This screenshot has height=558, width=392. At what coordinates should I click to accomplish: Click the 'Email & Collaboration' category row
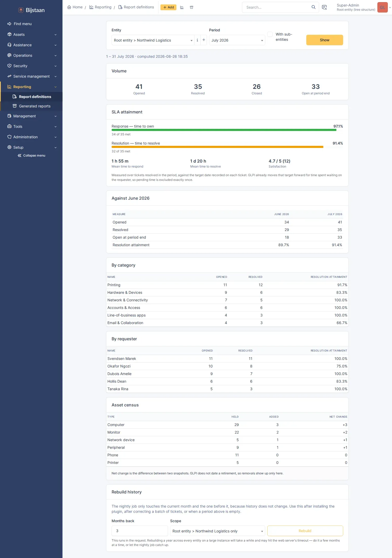(227, 323)
